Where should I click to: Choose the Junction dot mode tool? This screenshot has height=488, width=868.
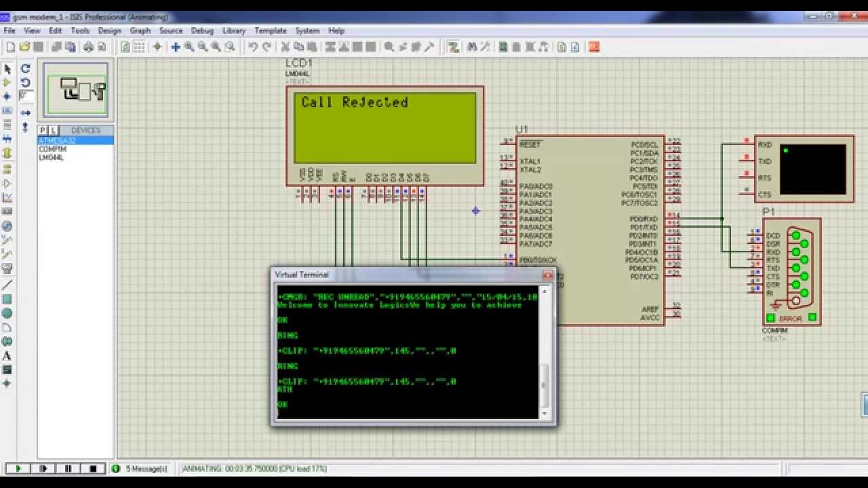(x=7, y=96)
